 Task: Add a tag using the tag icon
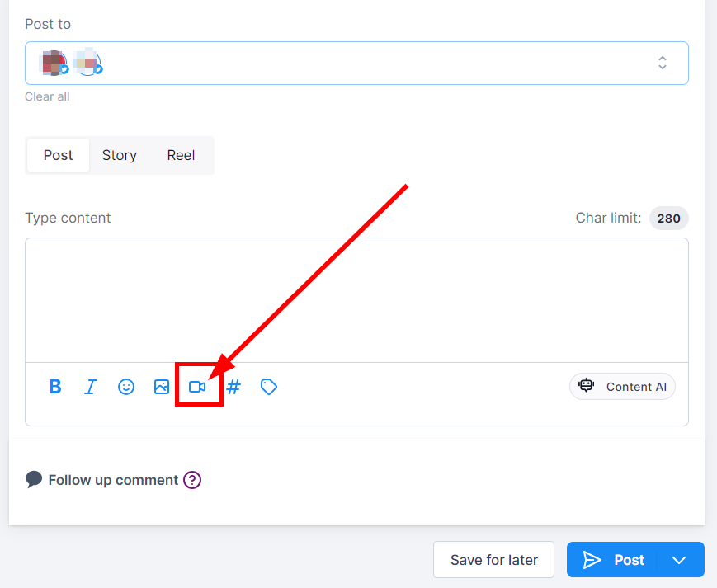[269, 387]
